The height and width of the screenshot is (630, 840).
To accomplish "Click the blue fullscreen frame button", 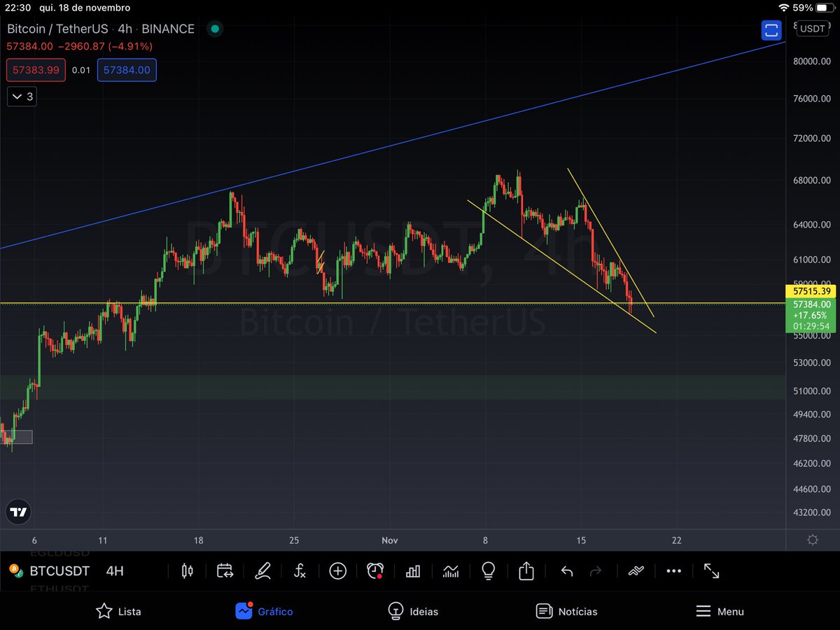I will (x=771, y=30).
